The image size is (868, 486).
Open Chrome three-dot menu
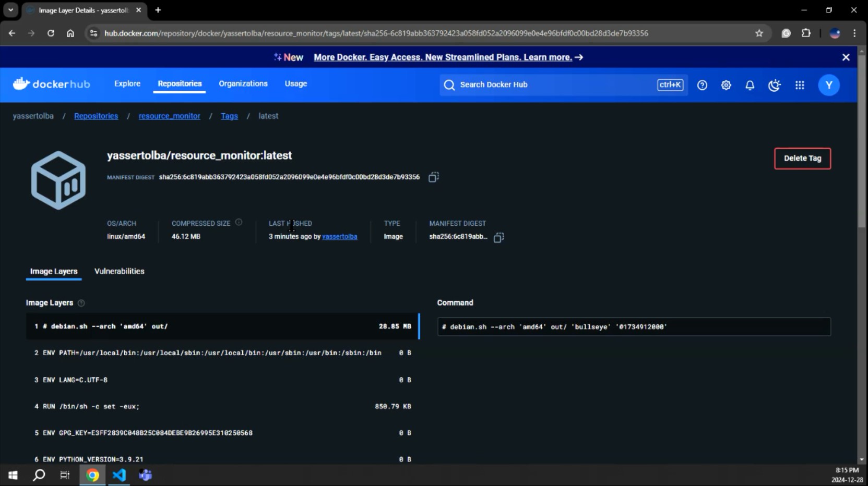tap(854, 33)
